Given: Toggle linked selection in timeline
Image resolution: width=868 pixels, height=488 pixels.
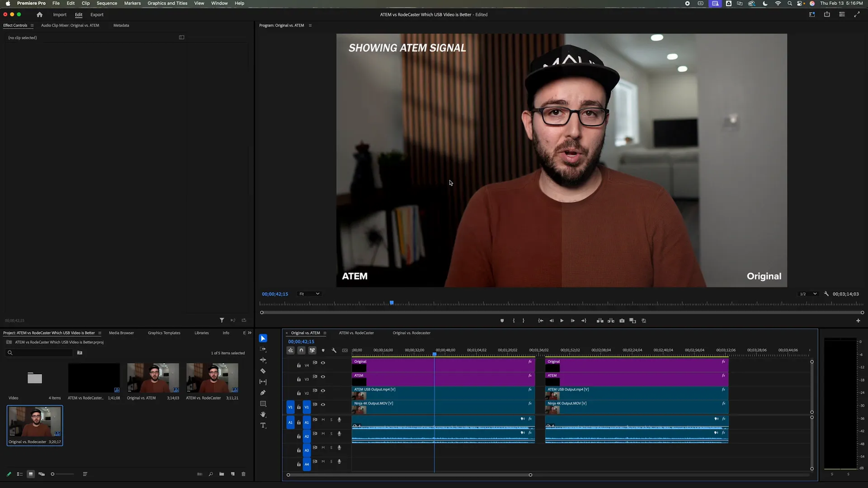Looking at the screenshot, I should [312, 350].
